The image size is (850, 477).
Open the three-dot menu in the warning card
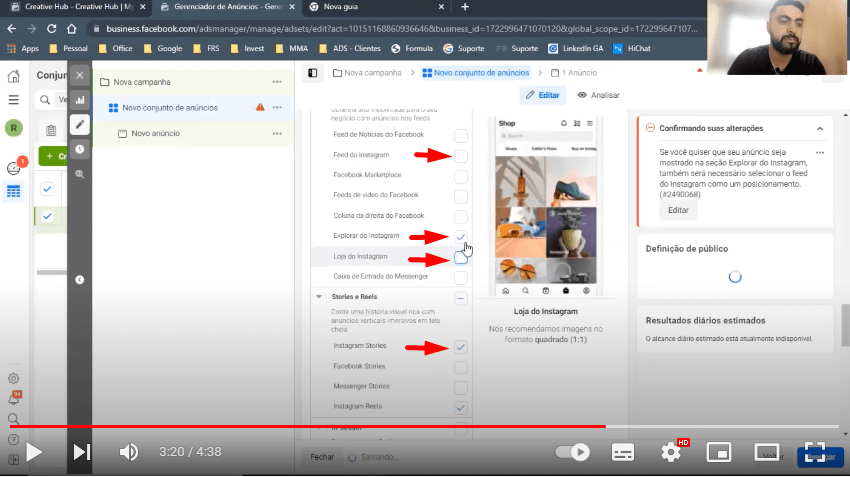pyautogui.click(x=820, y=153)
